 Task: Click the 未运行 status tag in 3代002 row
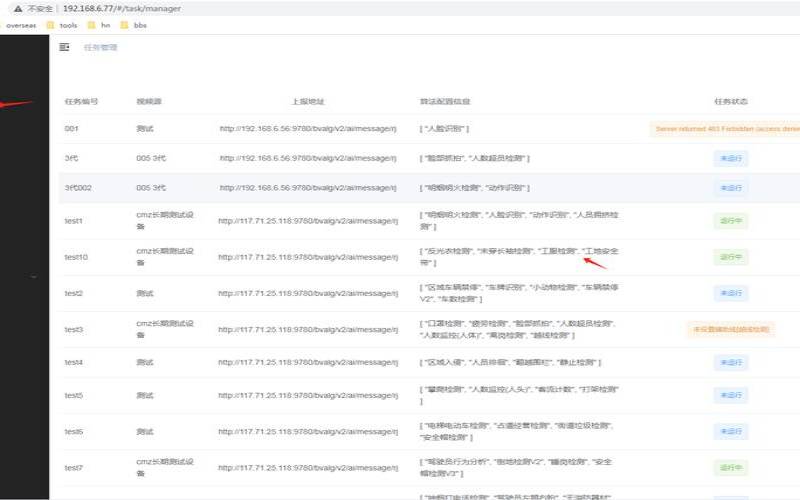[x=731, y=188]
